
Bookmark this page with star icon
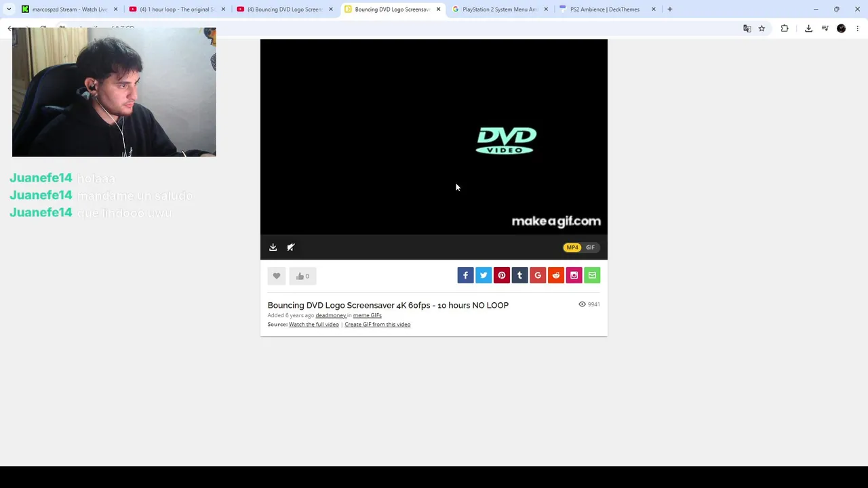pos(762,28)
